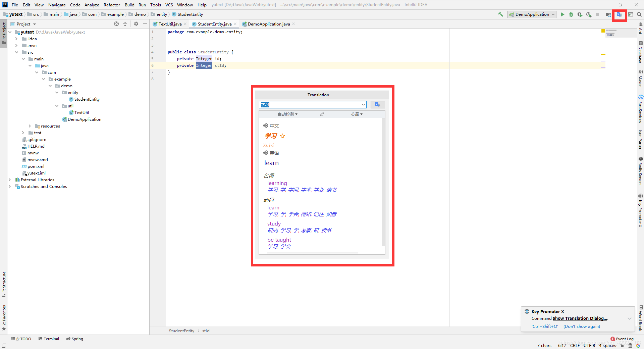Click the Google icon in status bar

[638, 346]
